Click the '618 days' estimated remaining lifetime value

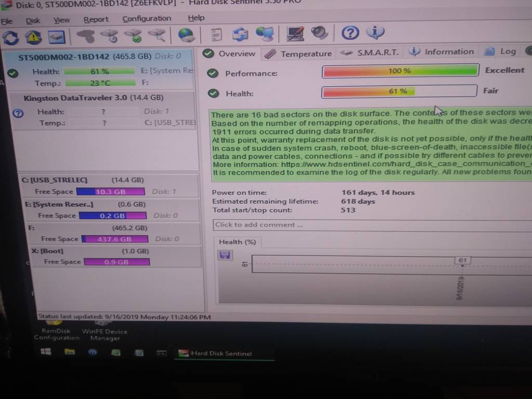coord(358,201)
